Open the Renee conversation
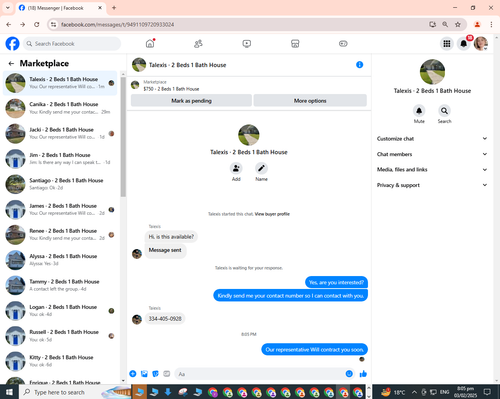Viewport: 500px width, 399px height. (x=60, y=235)
